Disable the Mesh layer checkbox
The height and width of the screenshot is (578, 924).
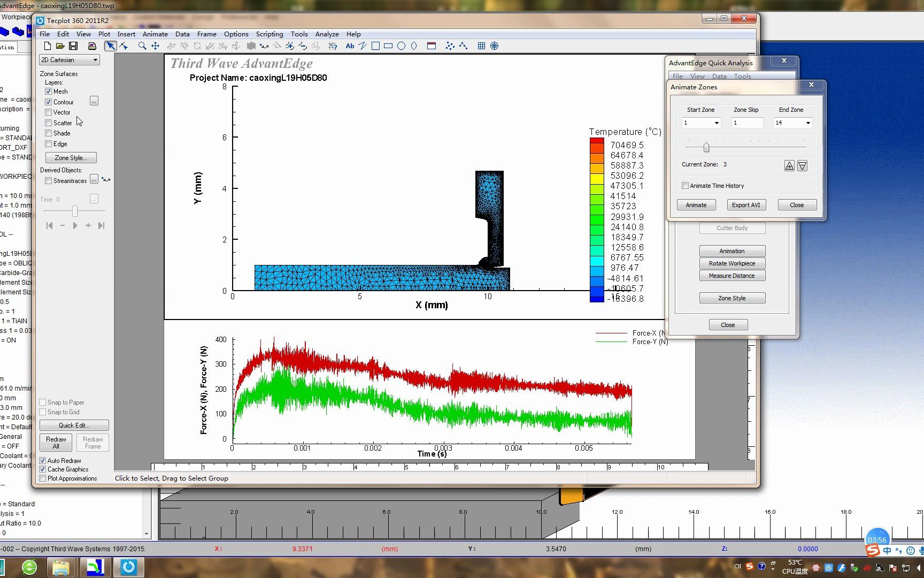[49, 92]
